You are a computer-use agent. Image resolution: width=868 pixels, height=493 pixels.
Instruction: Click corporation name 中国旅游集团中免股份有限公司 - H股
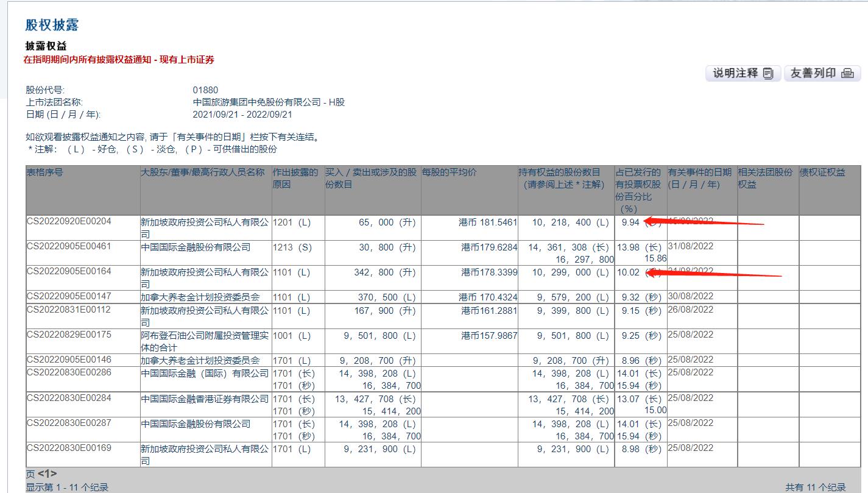pyautogui.click(x=269, y=102)
